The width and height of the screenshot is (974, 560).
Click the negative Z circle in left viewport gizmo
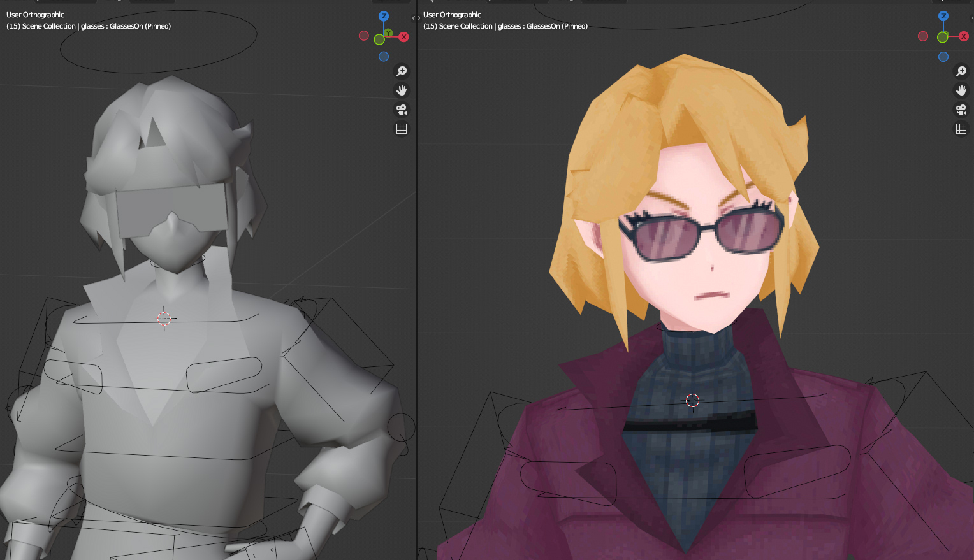click(384, 57)
